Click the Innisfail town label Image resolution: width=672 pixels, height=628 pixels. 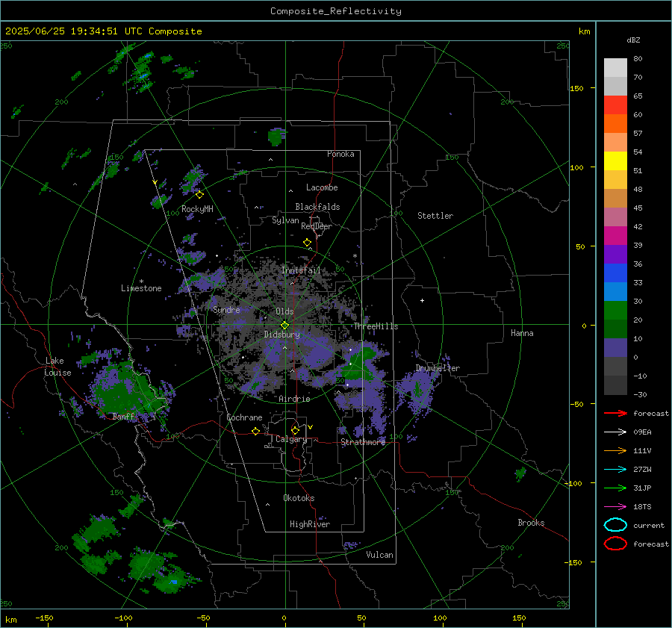(301, 270)
